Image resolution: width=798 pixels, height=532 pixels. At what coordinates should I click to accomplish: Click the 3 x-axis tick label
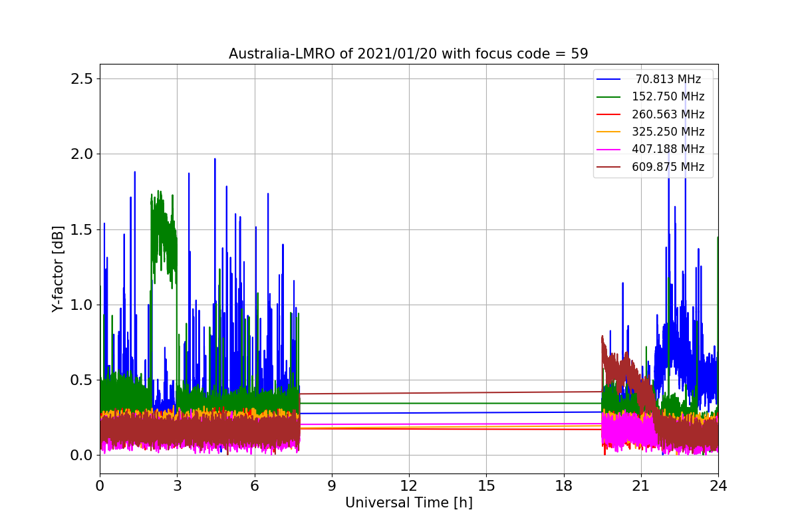point(177,485)
